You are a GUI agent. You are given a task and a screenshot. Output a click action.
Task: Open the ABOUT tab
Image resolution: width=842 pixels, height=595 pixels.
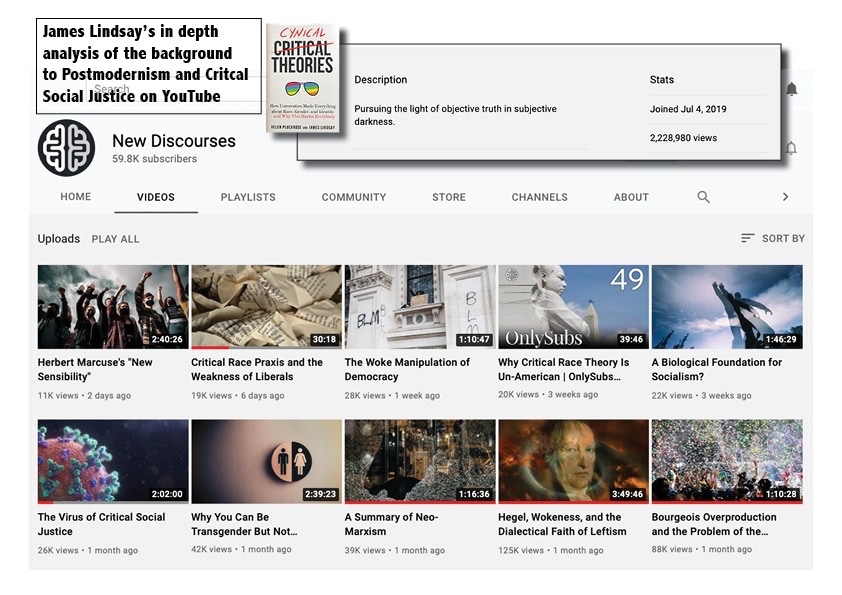(x=631, y=197)
